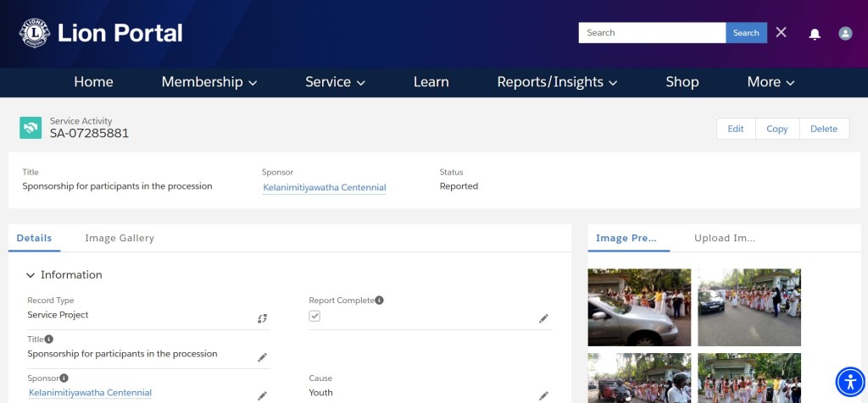Close the search box with X
Image resolution: width=868 pixels, height=403 pixels.
pos(781,32)
